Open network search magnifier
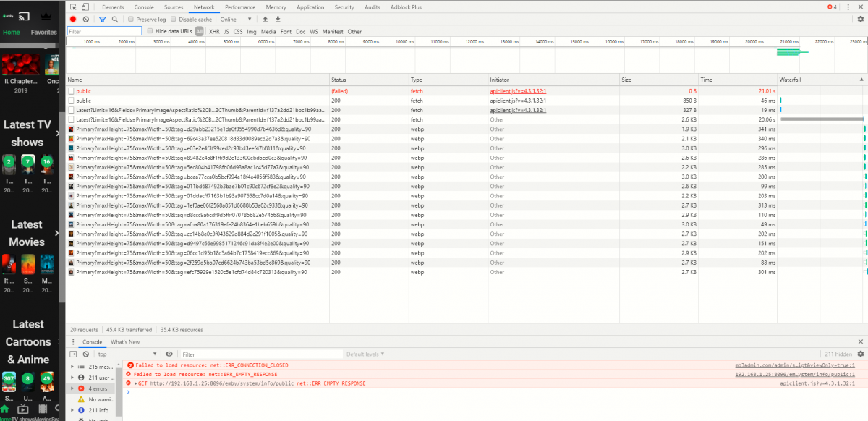Image resolution: width=868 pixels, height=421 pixels. 114,20
